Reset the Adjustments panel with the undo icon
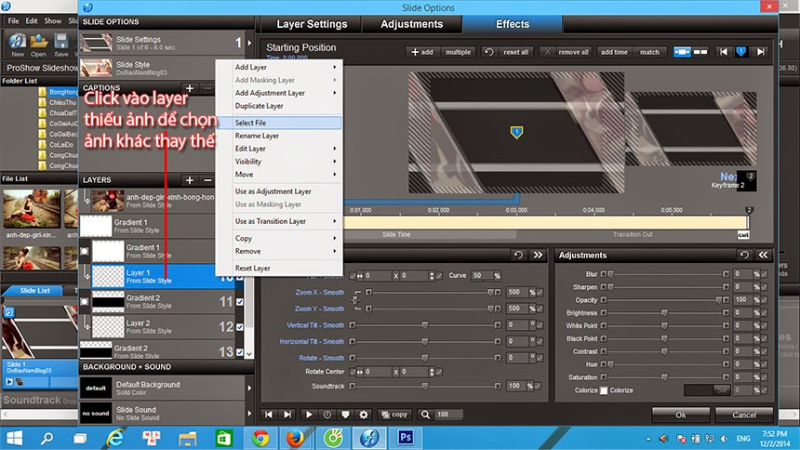Screen dimensions: 800x450 pos(742,255)
